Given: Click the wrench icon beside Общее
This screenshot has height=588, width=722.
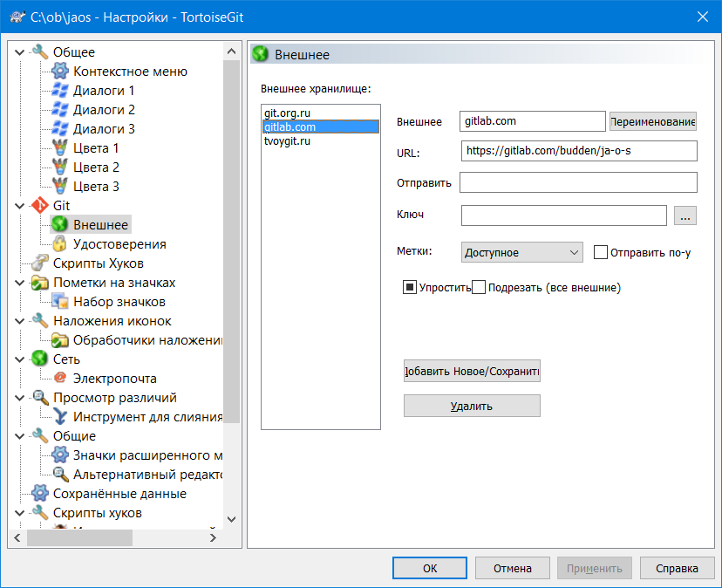Looking at the screenshot, I should pyautogui.click(x=40, y=52).
